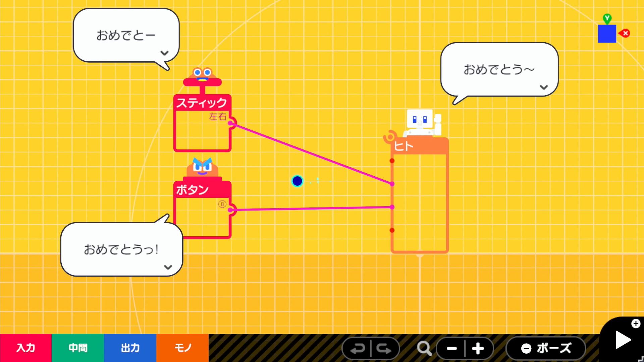Expand the おめでとうっ! speech bubble chevron

(168, 267)
